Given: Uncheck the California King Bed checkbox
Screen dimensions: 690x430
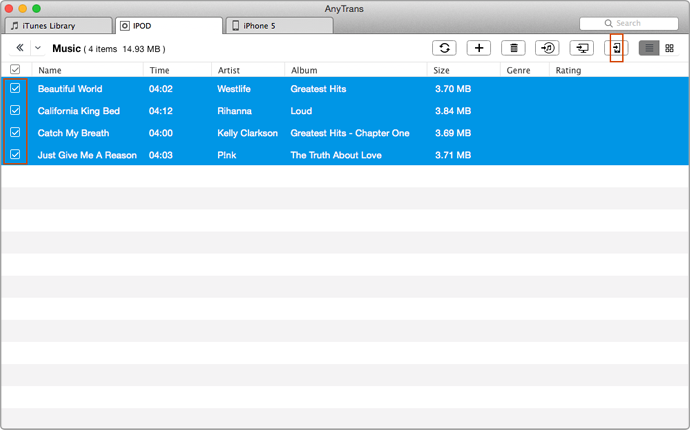Looking at the screenshot, I should coord(15,110).
